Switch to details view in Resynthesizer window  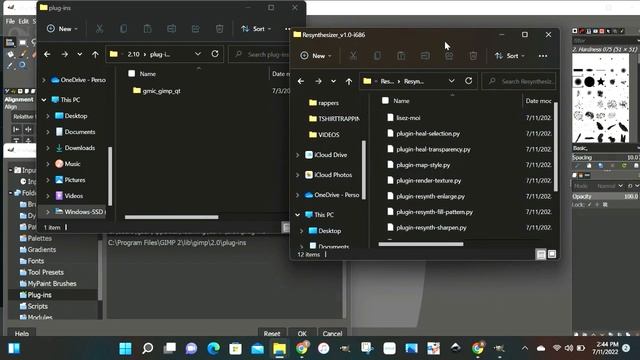[x=541, y=254]
